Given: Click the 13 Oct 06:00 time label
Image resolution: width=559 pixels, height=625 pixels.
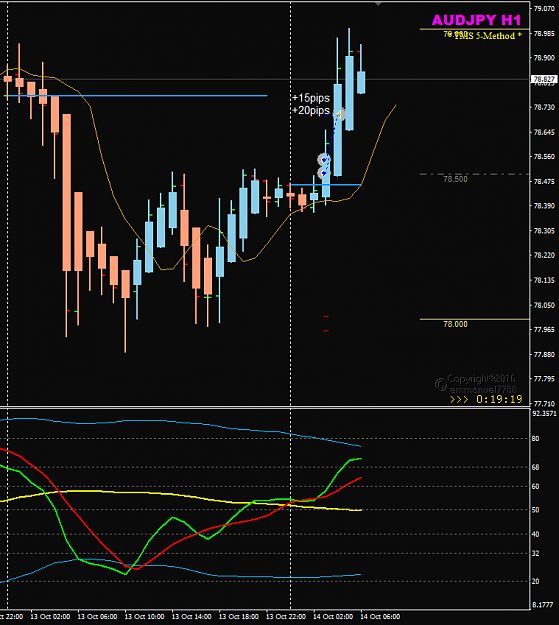Looking at the screenshot, I should pyautogui.click(x=97, y=617).
